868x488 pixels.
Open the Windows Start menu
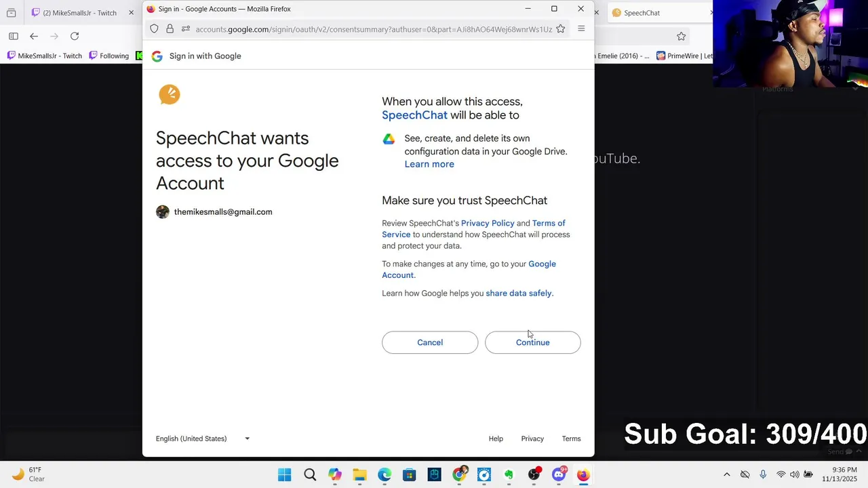tap(285, 475)
